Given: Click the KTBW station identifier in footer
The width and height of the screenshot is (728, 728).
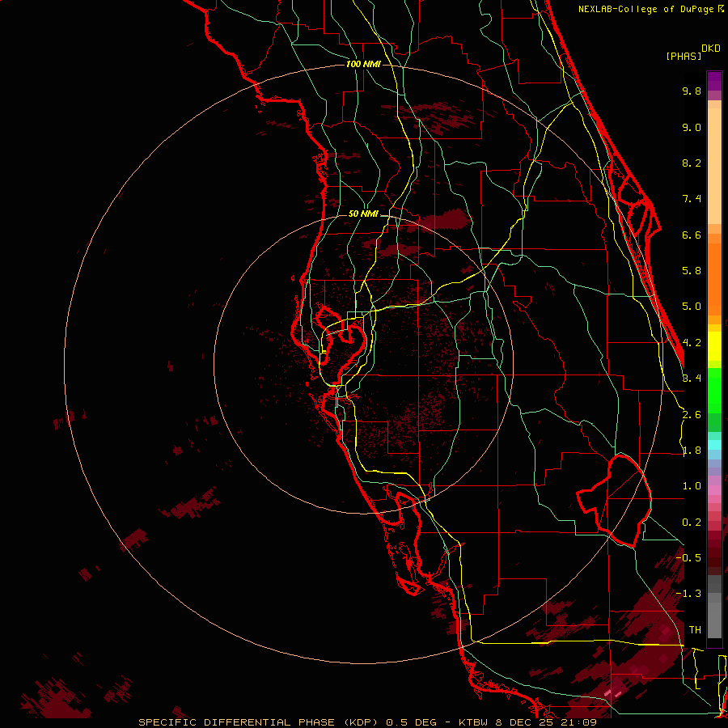Looking at the screenshot, I should (x=473, y=722).
